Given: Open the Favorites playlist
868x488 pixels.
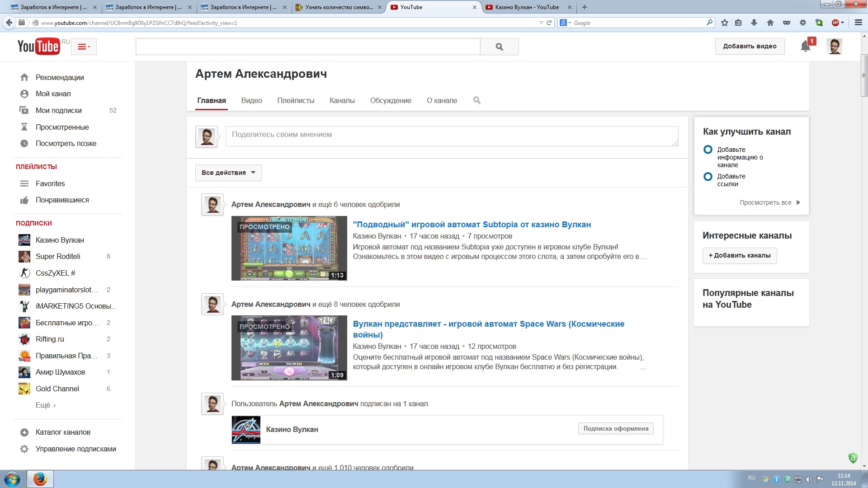Looking at the screenshot, I should point(50,183).
